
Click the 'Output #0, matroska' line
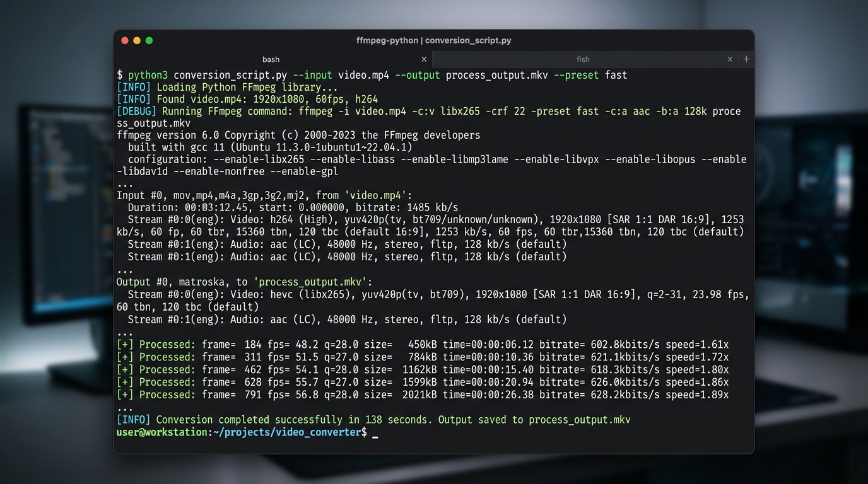coord(245,282)
